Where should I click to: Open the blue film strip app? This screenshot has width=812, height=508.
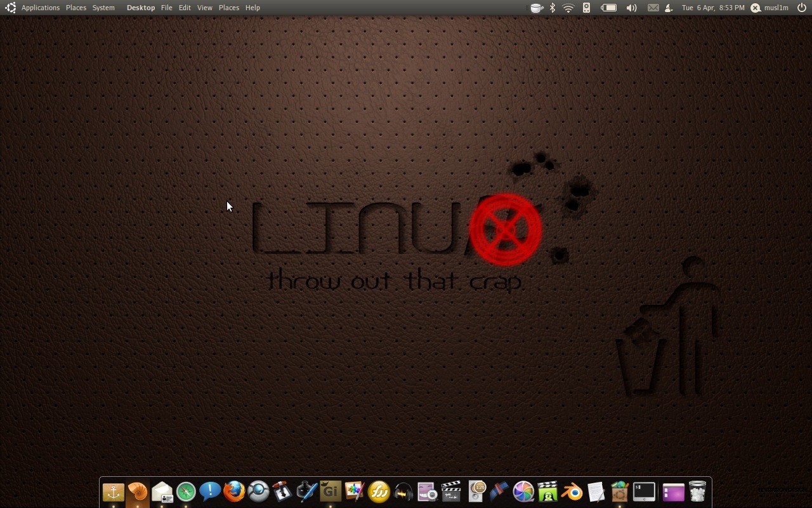coord(500,492)
